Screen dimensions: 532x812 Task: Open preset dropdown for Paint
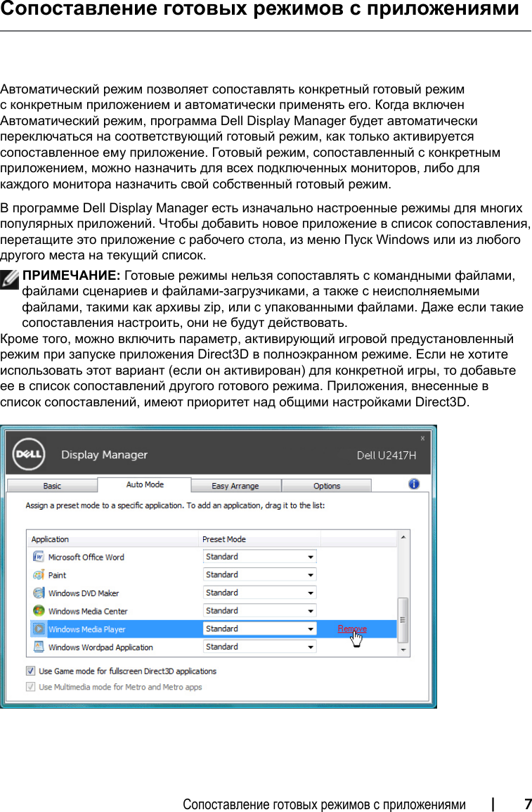(260, 575)
